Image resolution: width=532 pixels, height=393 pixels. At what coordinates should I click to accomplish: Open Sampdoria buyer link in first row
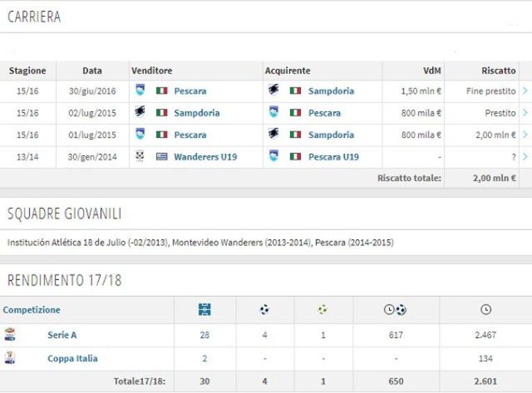click(331, 91)
